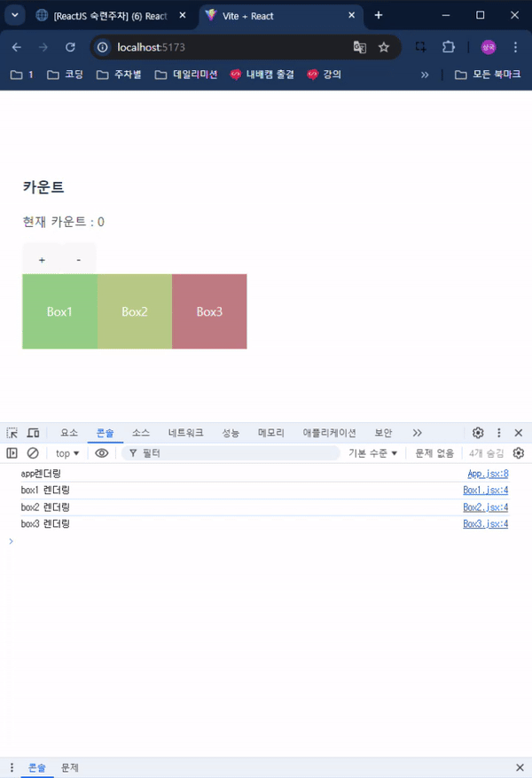Screen dimensions: 532x778
Task: Bookmark this page with the star
Action: (x=384, y=47)
